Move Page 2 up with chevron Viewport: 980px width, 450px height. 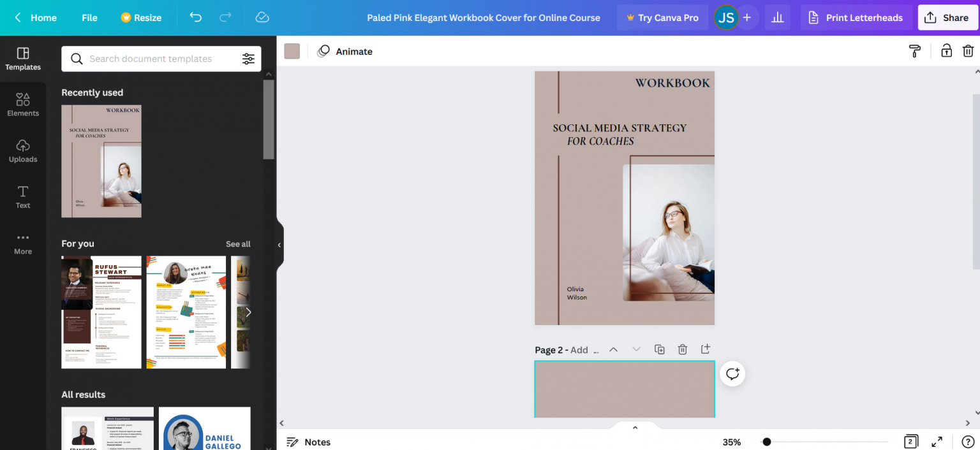[x=613, y=349]
